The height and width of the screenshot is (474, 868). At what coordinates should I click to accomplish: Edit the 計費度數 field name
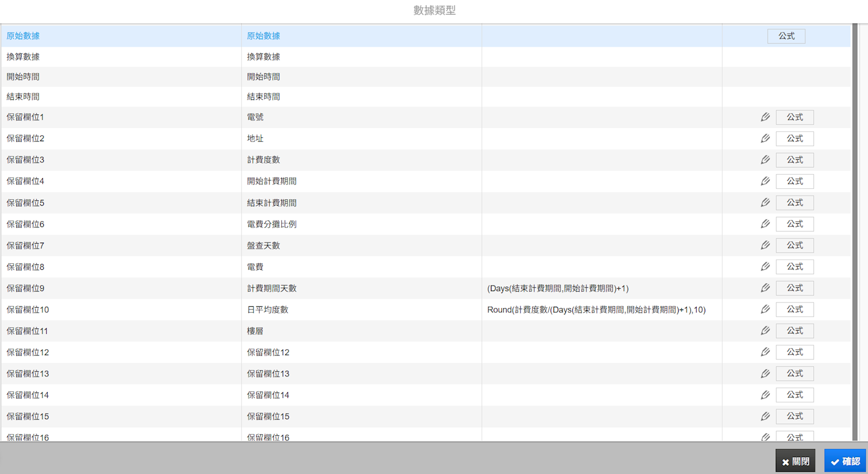pos(765,160)
